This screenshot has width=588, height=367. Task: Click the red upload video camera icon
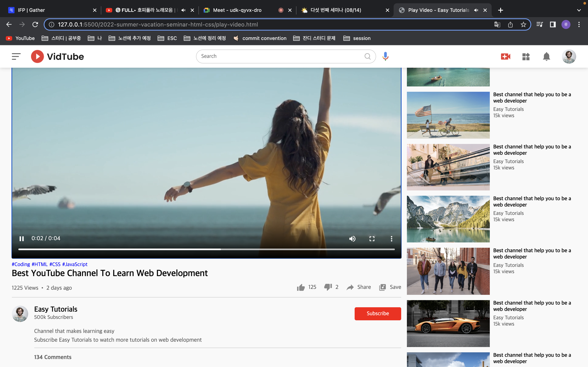coord(505,56)
